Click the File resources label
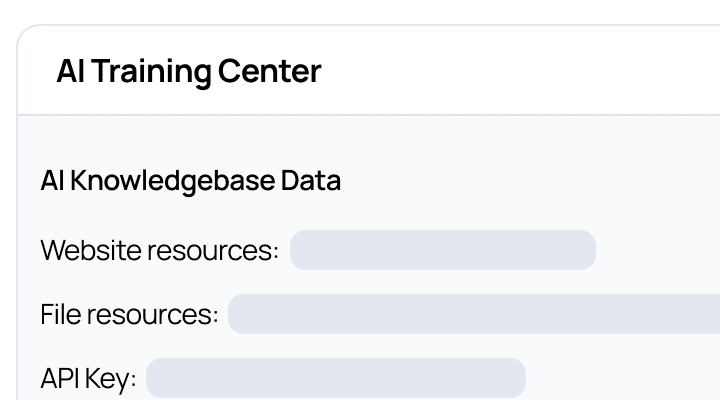This screenshot has height=400, width=720. tap(129, 314)
